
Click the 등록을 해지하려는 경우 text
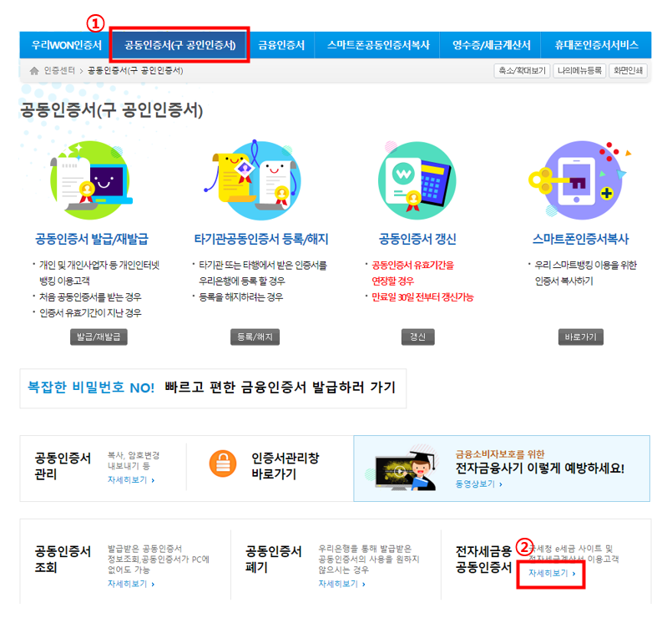click(241, 297)
